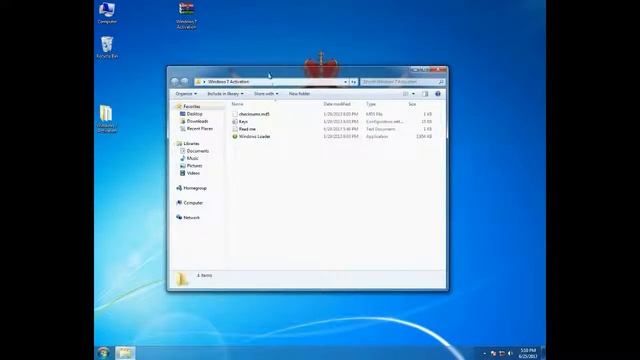Click the taskbar clock showing date
The width and height of the screenshot is (640, 360).
[527, 353]
